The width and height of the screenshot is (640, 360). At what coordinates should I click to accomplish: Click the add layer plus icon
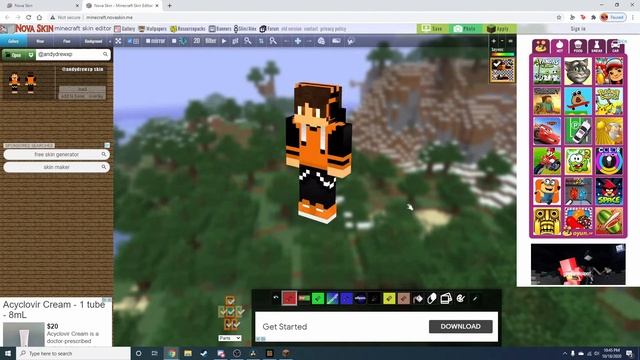[x=493, y=41]
